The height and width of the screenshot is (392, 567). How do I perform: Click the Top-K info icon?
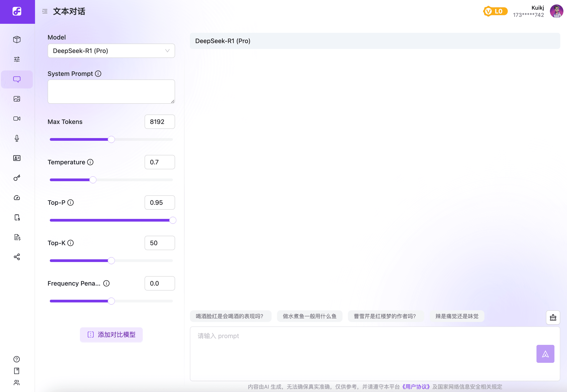coord(70,243)
